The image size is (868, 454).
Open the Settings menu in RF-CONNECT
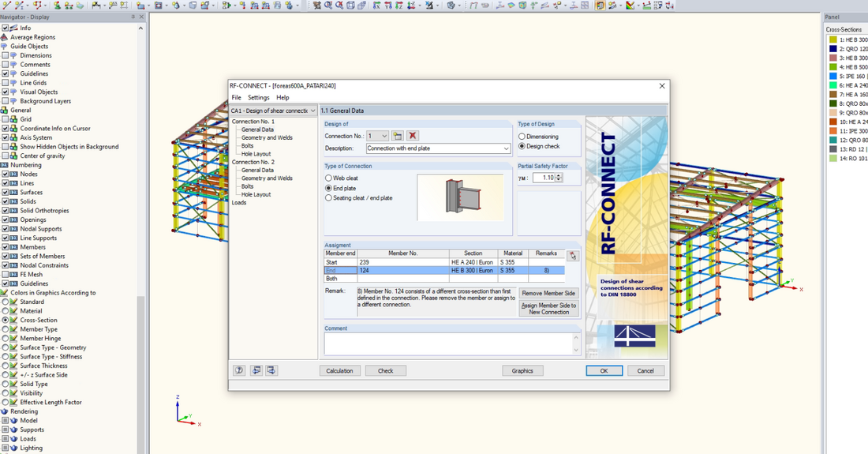pos(258,98)
